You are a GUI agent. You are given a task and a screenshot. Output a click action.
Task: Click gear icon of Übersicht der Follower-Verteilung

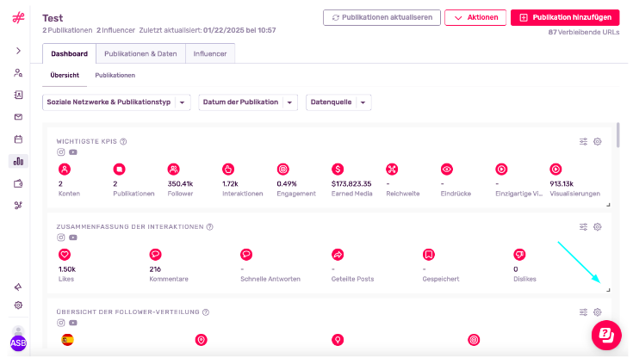click(x=598, y=312)
